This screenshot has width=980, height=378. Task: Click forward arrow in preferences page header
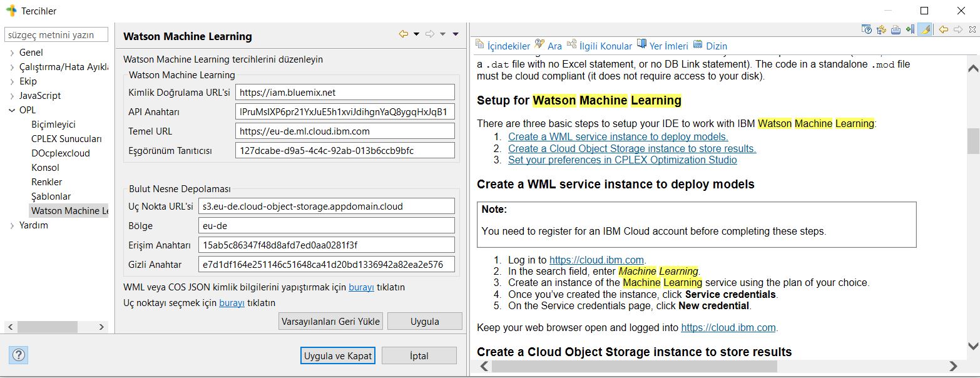pos(430,34)
